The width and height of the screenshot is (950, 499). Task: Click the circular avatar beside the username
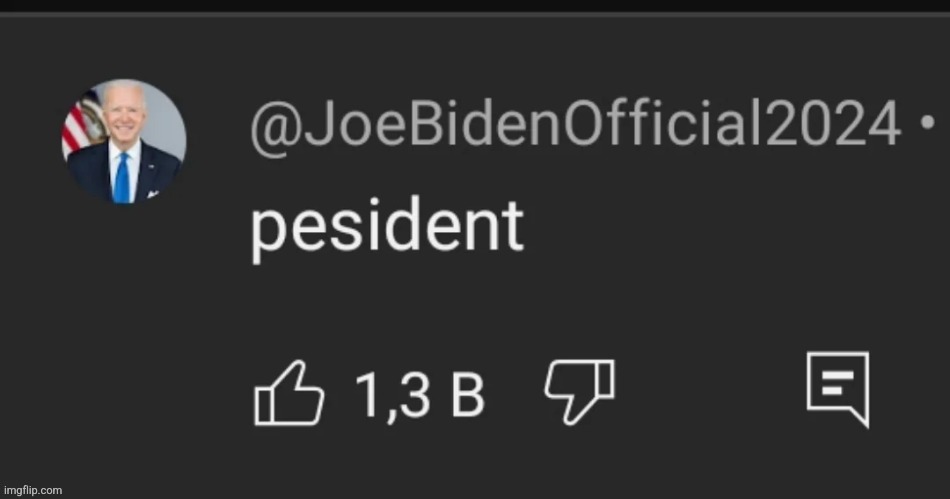[126, 140]
